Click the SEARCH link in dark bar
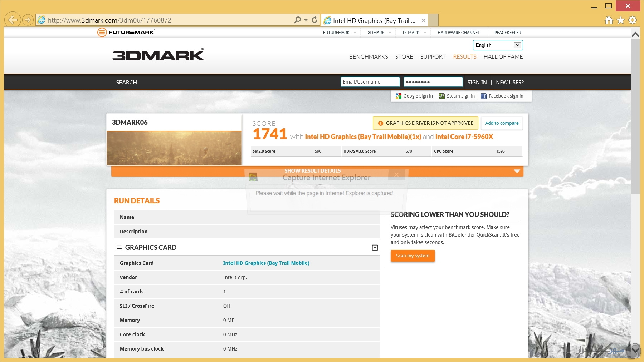 coord(126,83)
